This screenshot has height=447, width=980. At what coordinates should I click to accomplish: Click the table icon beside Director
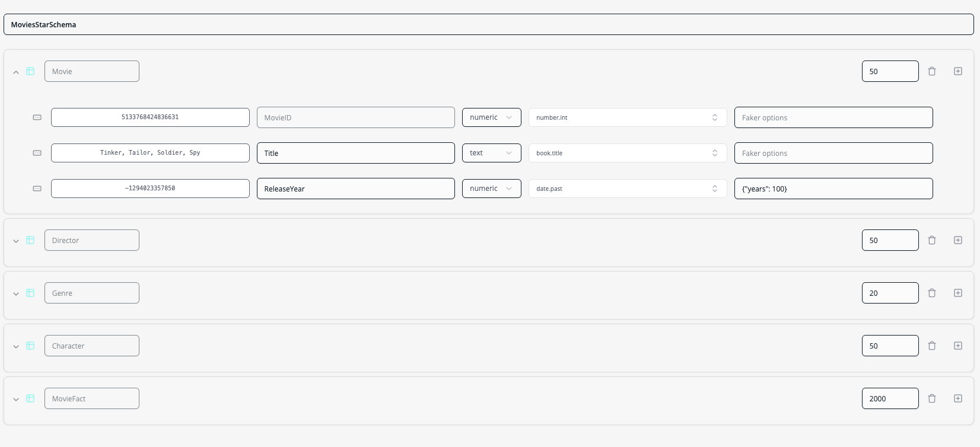30,240
